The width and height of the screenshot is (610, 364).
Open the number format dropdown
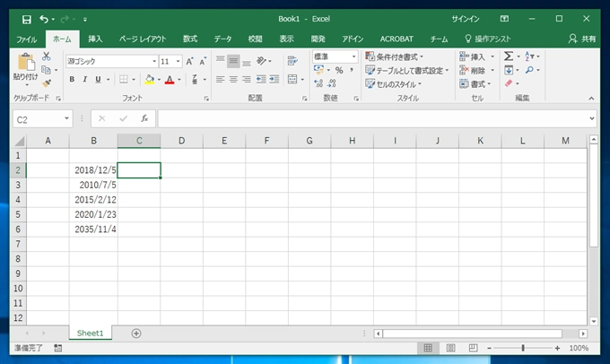353,56
